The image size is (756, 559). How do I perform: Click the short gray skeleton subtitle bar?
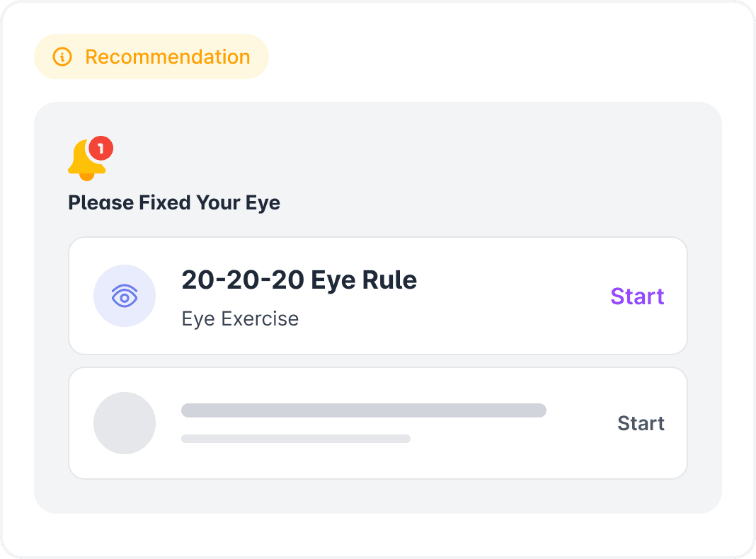click(296, 439)
